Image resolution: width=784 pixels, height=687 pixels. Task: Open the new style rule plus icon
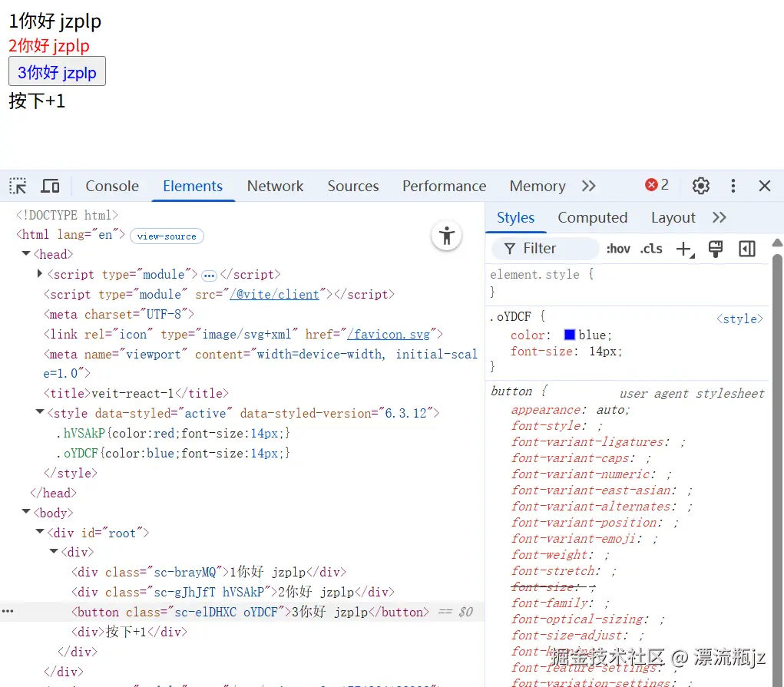point(685,249)
